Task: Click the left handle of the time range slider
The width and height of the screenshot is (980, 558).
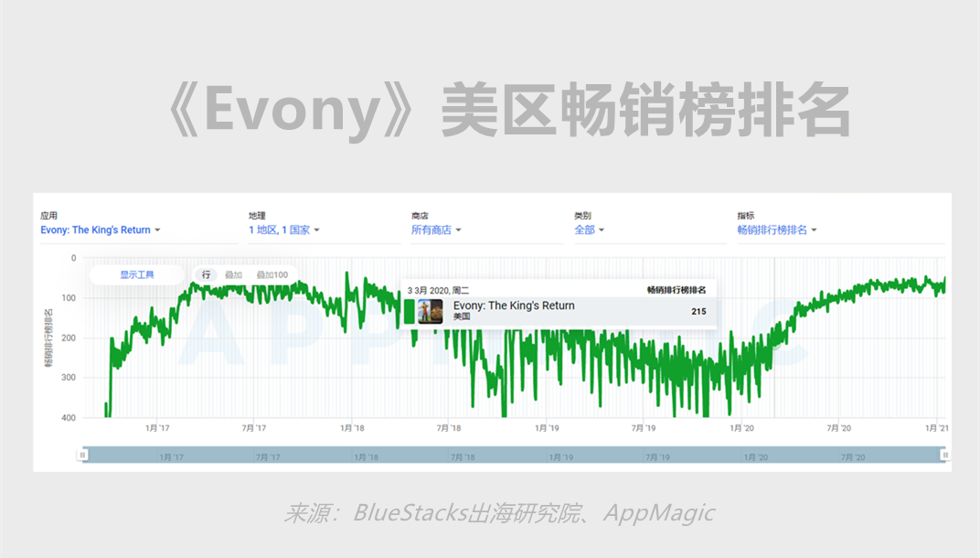Action: pyautogui.click(x=83, y=455)
